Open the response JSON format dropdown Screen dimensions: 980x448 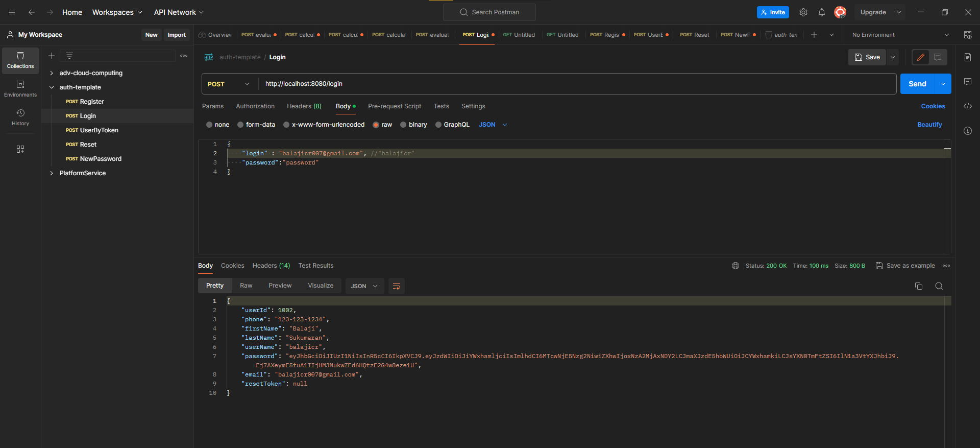pyautogui.click(x=364, y=286)
